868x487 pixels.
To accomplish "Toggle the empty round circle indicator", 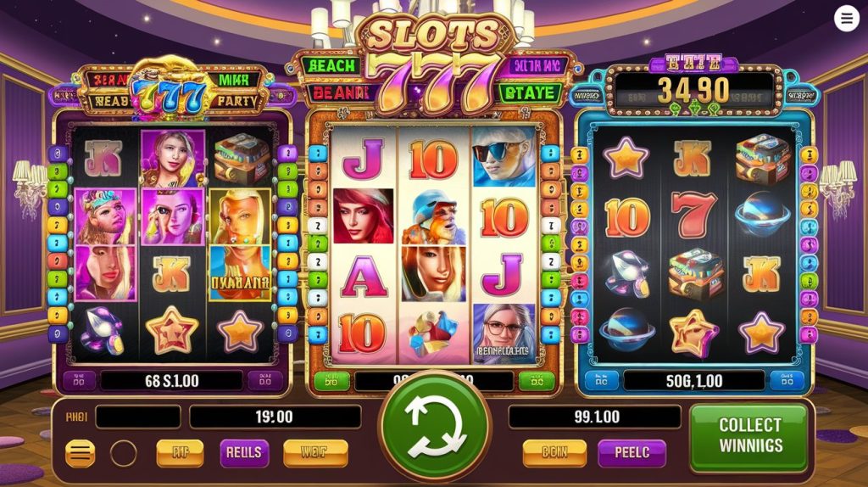I will click(x=123, y=453).
